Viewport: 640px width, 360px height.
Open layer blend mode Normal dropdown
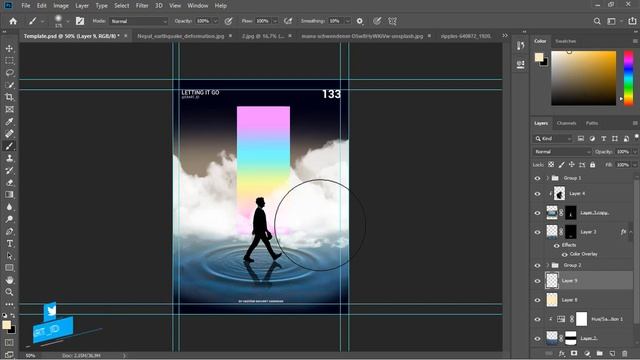pos(562,152)
